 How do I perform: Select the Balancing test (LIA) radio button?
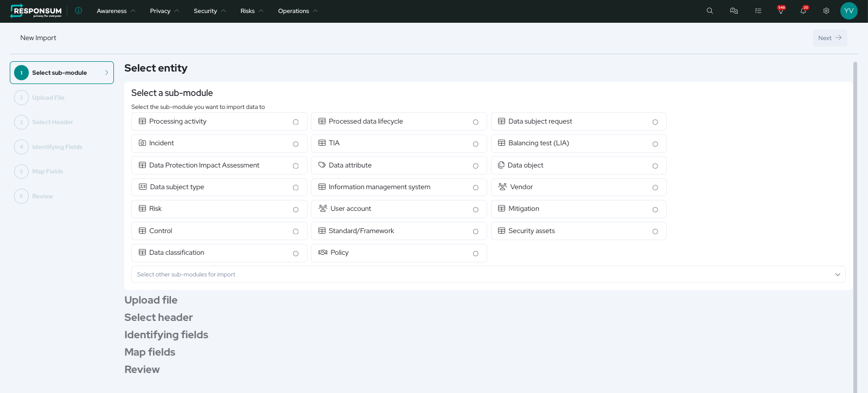(x=655, y=144)
